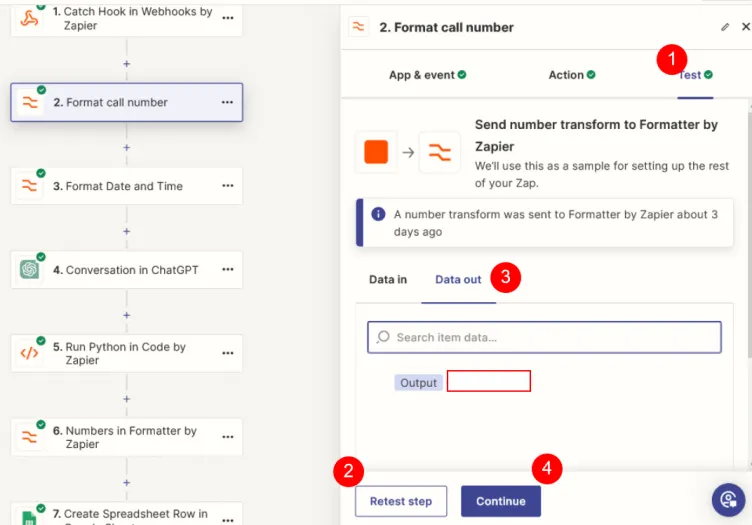Switch to the App & event tab
The image size is (752, 525).
coord(427,75)
